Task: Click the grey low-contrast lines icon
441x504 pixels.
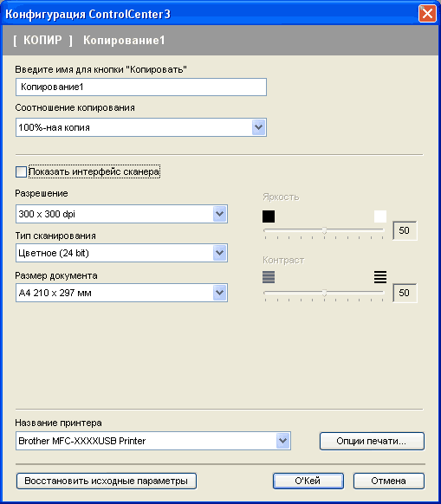Action: pos(269,277)
